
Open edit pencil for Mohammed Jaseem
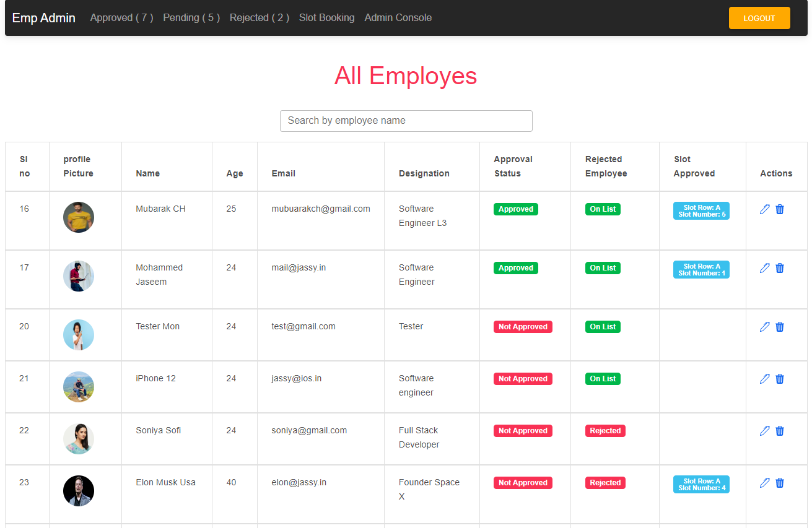(764, 268)
